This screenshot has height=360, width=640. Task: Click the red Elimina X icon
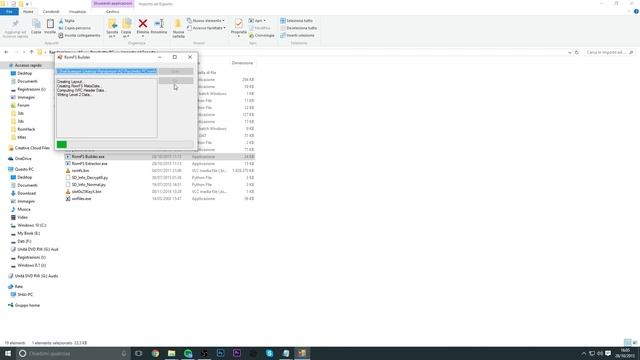click(x=143, y=24)
